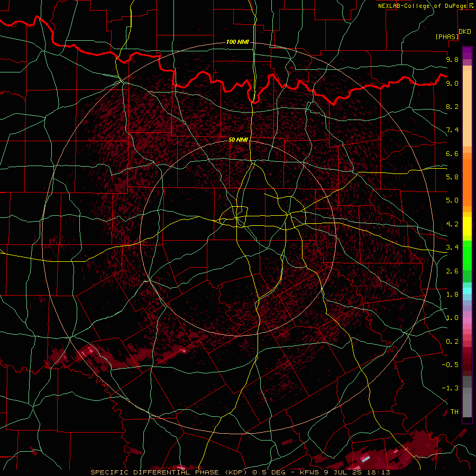This screenshot has height=476, width=476.
Task: Click the 9.0 value on the color scale
Action: click(452, 83)
